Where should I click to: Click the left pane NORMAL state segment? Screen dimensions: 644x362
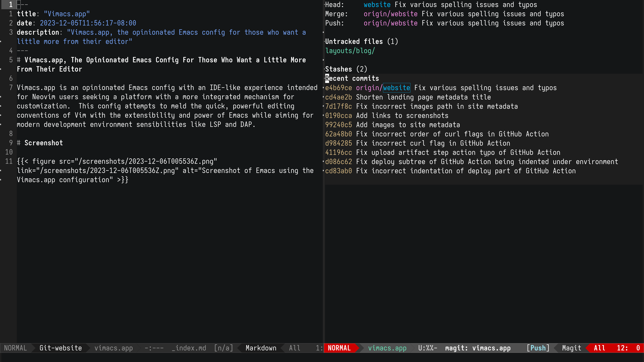point(15,348)
